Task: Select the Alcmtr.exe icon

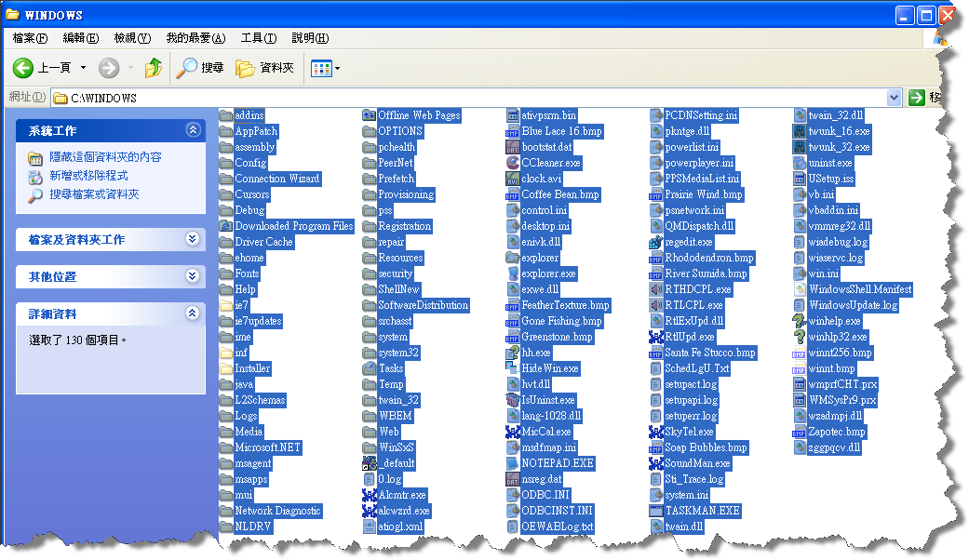Action: point(370,495)
